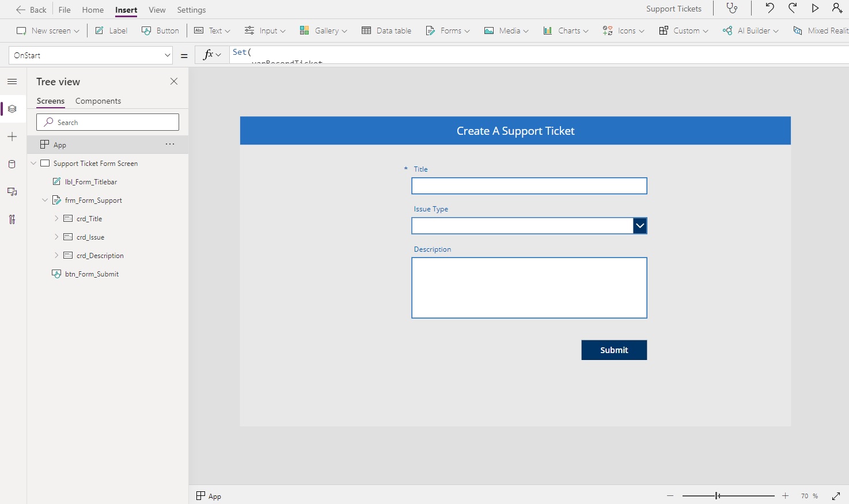Expand the Media ribbon dropdown
The width and height of the screenshot is (849, 504).
pyautogui.click(x=506, y=31)
